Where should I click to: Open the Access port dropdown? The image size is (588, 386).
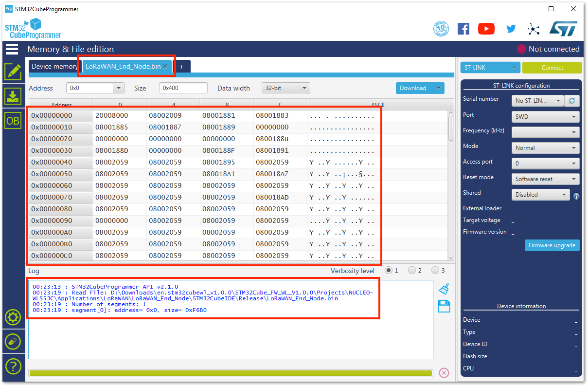pos(545,164)
